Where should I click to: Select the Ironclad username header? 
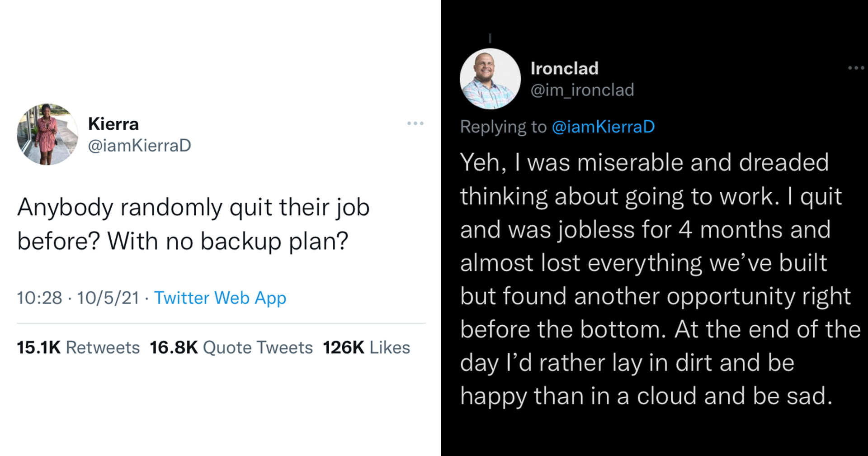[564, 68]
